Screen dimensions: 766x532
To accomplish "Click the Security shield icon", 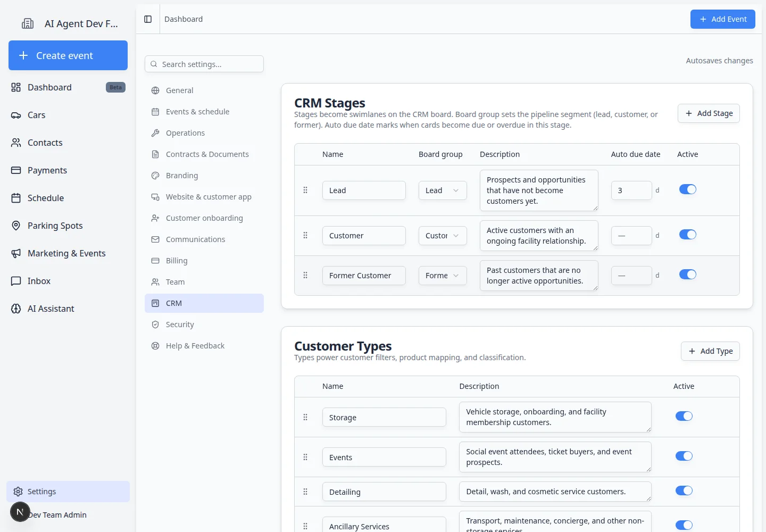I will (155, 325).
